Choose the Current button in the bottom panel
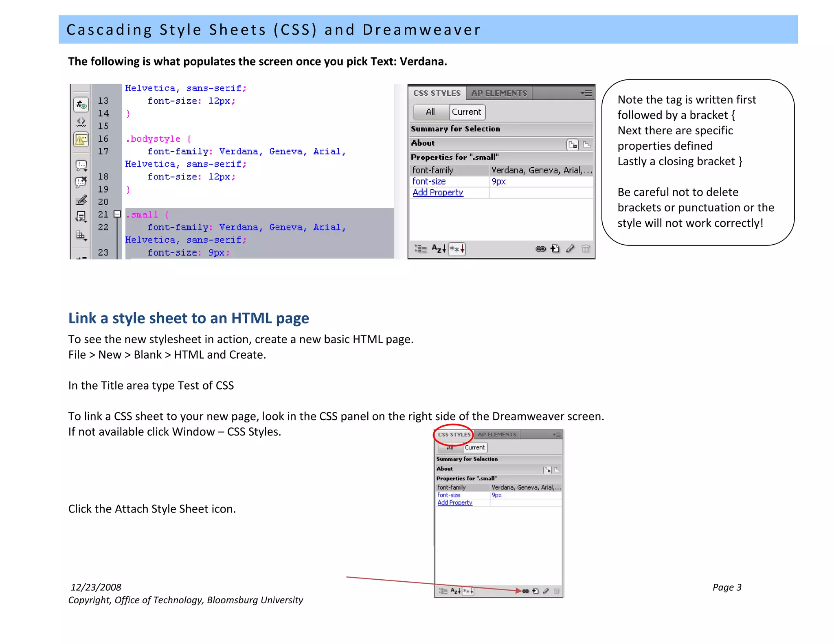This screenshot has height=644, width=834. point(475,447)
